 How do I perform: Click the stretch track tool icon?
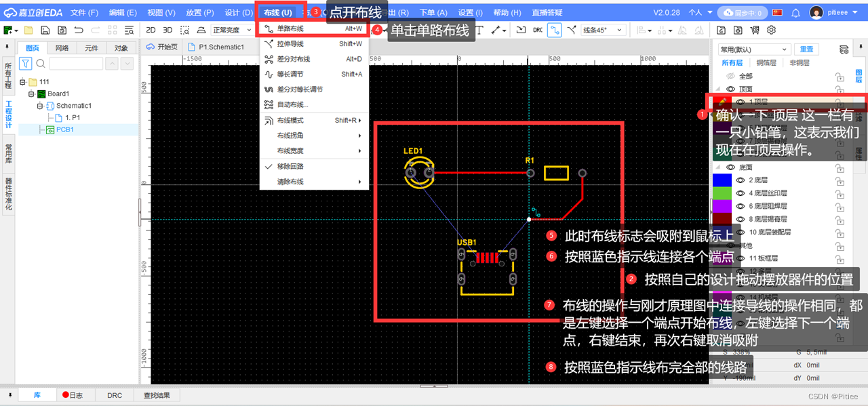571,30
